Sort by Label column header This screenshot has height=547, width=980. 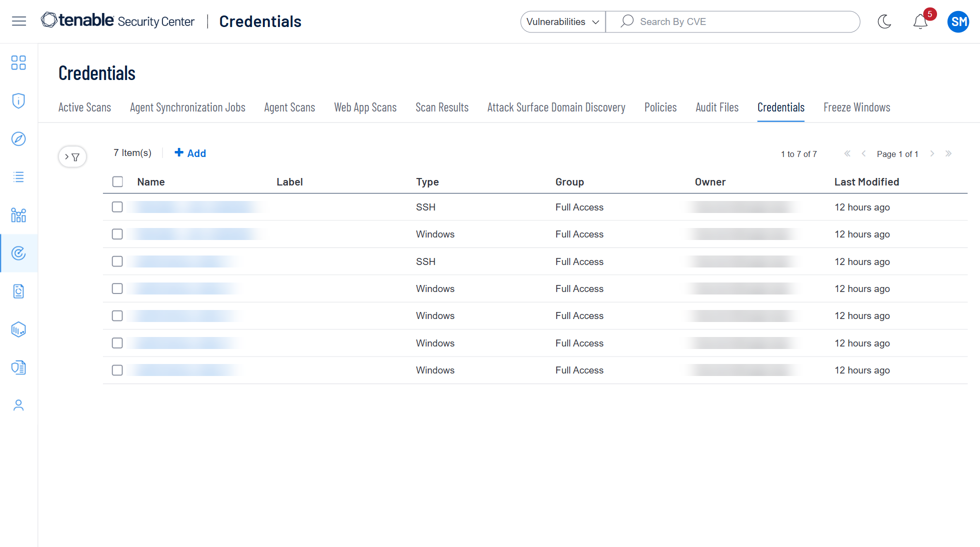pos(290,182)
